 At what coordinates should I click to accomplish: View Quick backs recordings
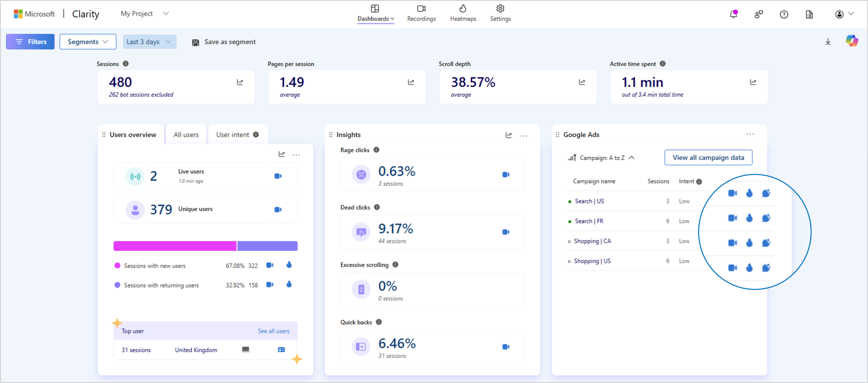(x=506, y=347)
